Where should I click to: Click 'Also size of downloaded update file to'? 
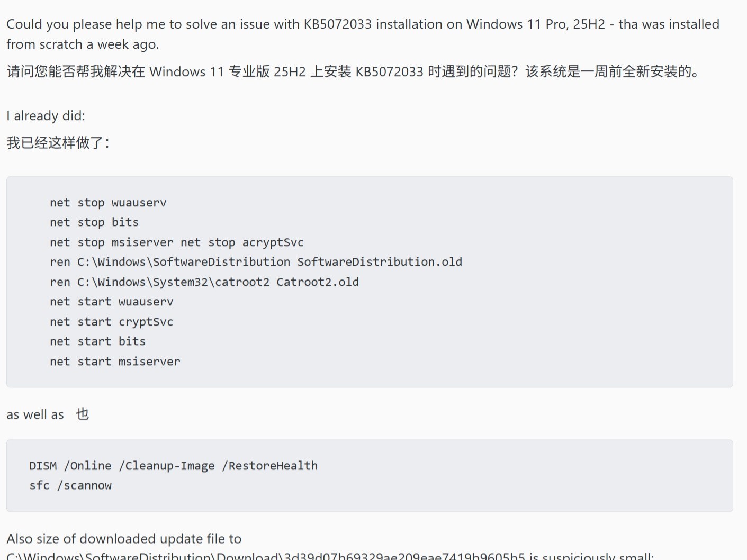coord(124,539)
